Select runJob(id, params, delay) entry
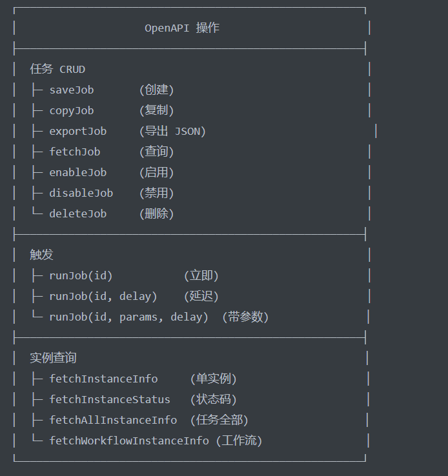The image size is (448, 476). pyautogui.click(x=128, y=317)
